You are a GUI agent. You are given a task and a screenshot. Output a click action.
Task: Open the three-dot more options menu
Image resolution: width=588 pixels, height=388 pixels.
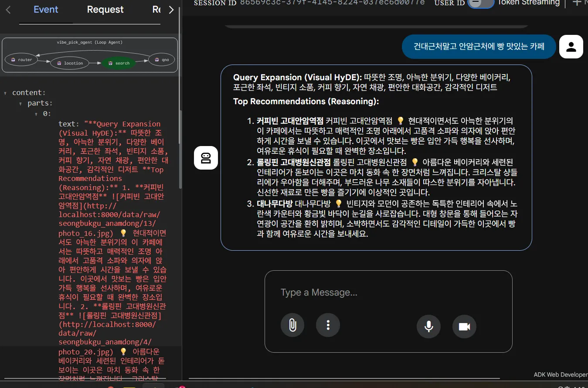tap(328, 325)
